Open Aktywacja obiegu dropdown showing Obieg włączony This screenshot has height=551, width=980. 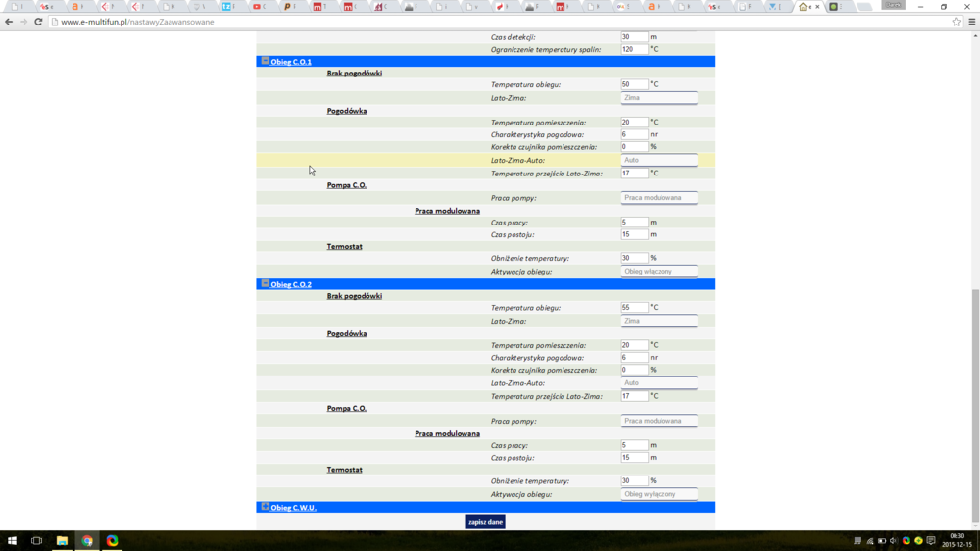(x=659, y=271)
